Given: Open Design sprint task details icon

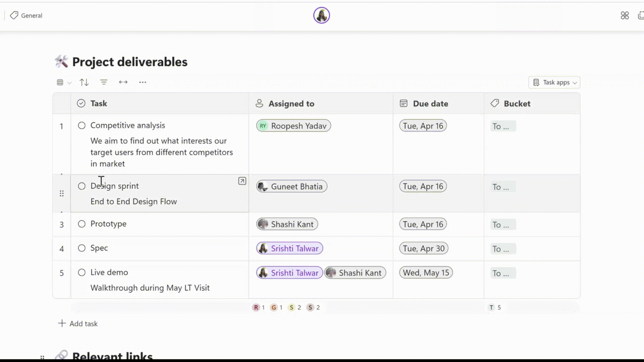Looking at the screenshot, I should pyautogui.click(x=242, y=181).
